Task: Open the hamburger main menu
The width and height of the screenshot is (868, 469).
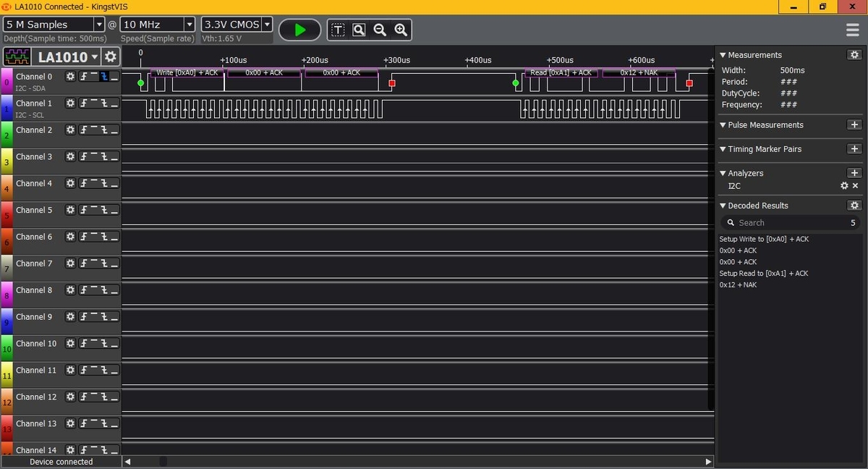Action: 853,30
